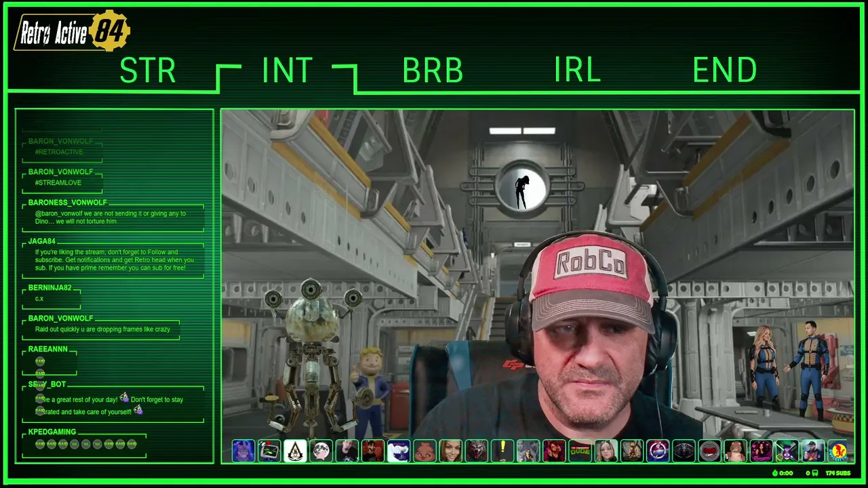The height and width of the screenshot is (488, 868).
Task: Select the KPEDGAMING username
Action: pyautogui.click(x=52, y=432)
